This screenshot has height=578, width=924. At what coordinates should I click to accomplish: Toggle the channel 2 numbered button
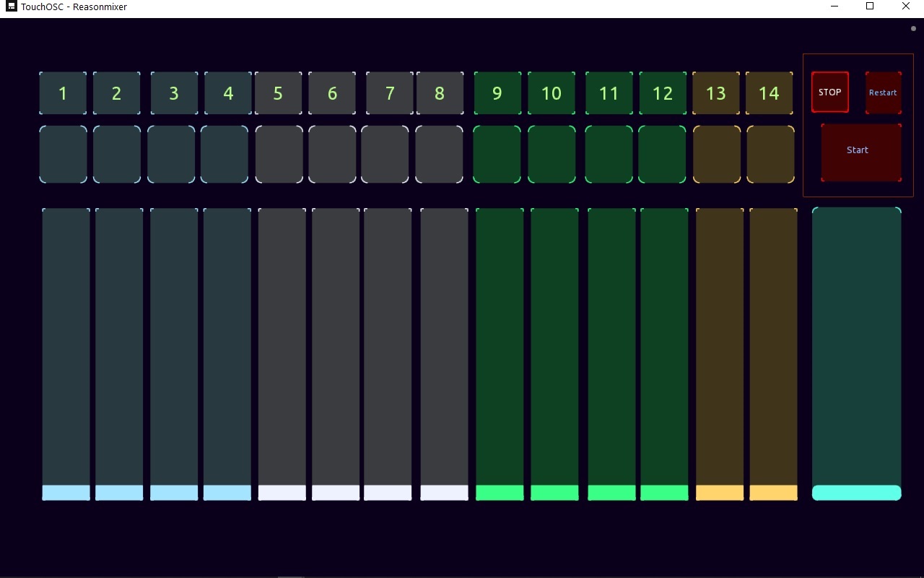tap(117, 93)
